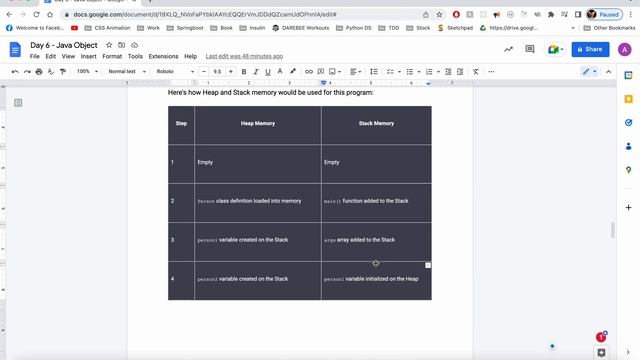Viewport: 640px width, 360px height.
Task: Clear formatting with toolbar icon
Action: tap(476, 71)
